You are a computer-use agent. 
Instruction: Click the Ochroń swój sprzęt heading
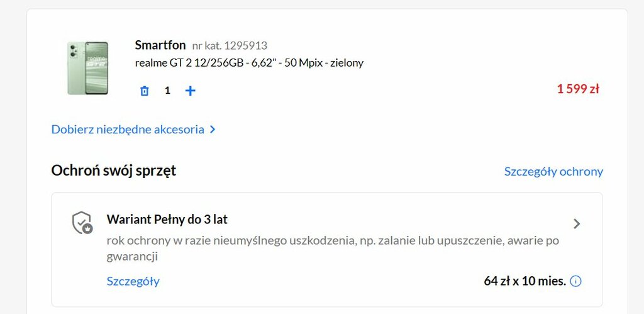[x=114, y=171]
